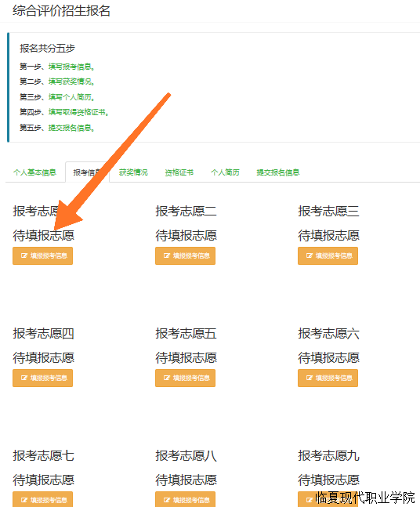Screen dimensions: 420x507
Task: Open the 个人简历 tab
Action: point(225,172)
